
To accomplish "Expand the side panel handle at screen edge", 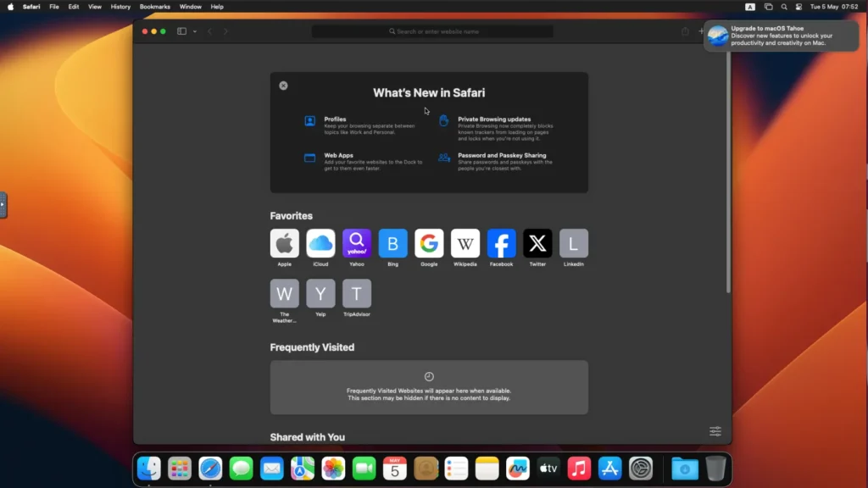I will (3, 205).
